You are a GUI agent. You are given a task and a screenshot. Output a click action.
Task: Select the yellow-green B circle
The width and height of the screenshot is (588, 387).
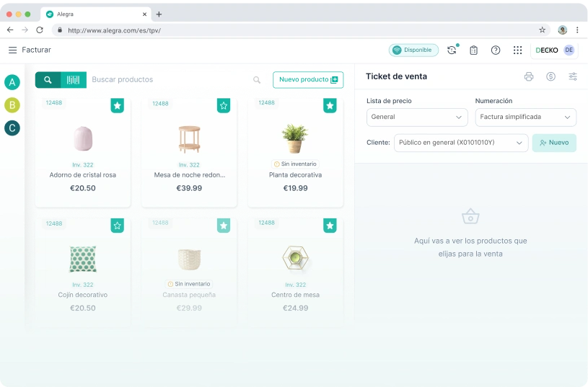click(12, 105)
